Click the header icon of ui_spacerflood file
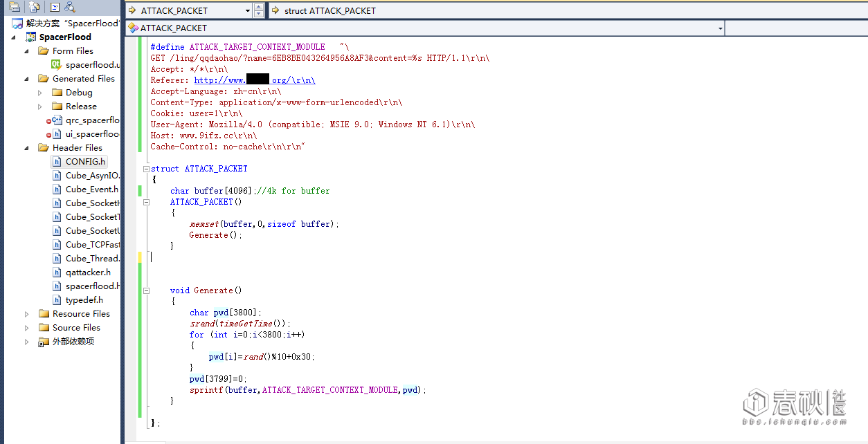Image resolution: width=868 pixels, height=444 pixels. [x=57, y=133]
